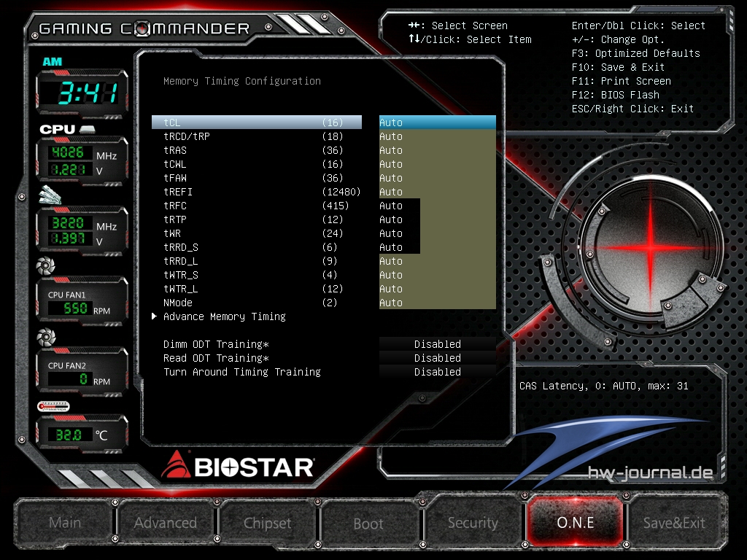Select the NMode row label

(178, 302)
